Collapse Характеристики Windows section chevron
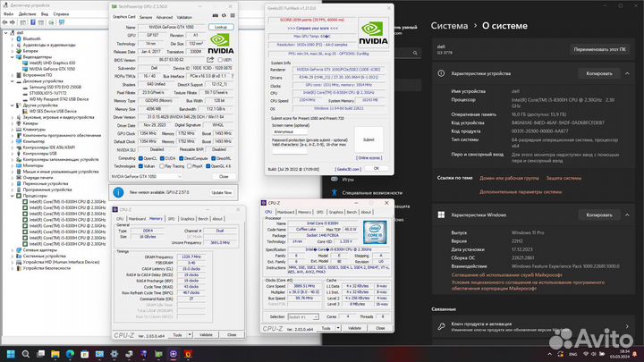Screen dimensions: 644x362 (x=627, y=215)
